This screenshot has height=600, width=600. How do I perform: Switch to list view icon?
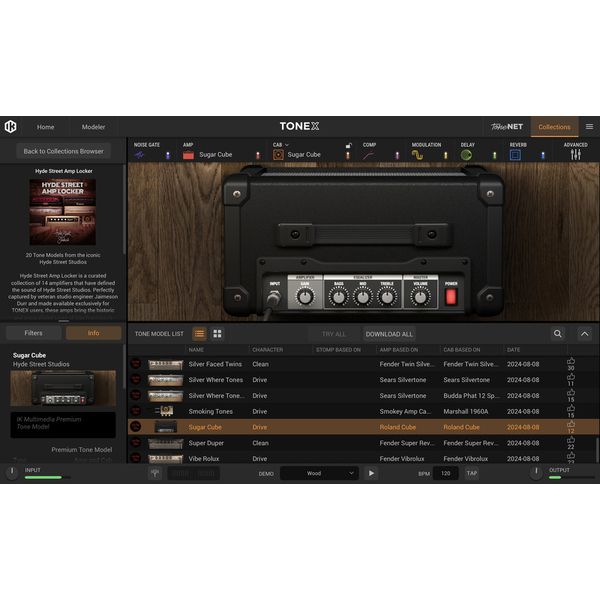point(199,334)
